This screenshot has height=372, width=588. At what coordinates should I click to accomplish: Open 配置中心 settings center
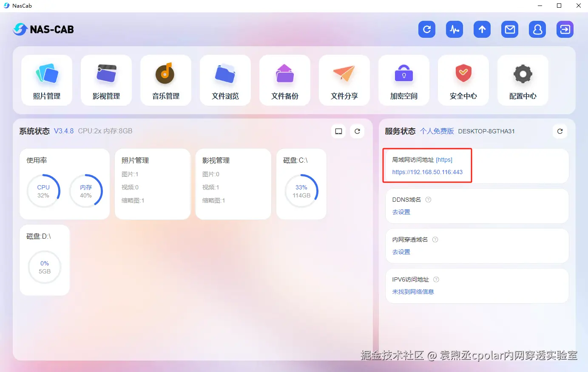click(523, 80)
